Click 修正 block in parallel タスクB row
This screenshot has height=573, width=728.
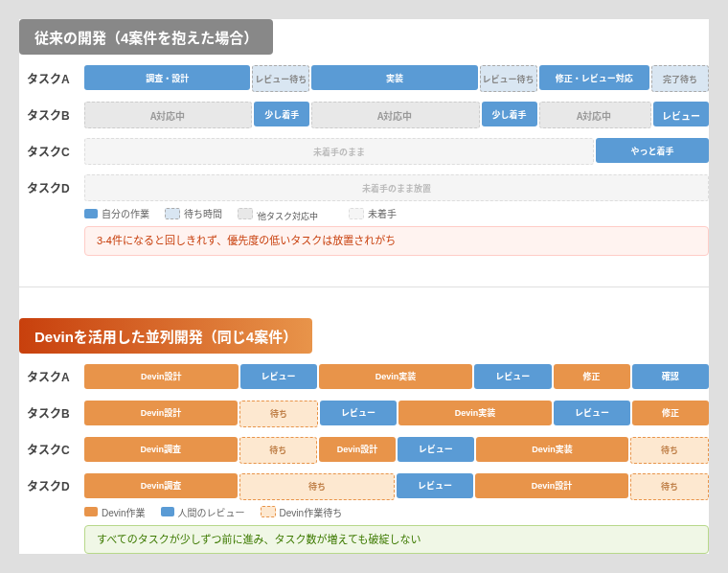(671, 413)
